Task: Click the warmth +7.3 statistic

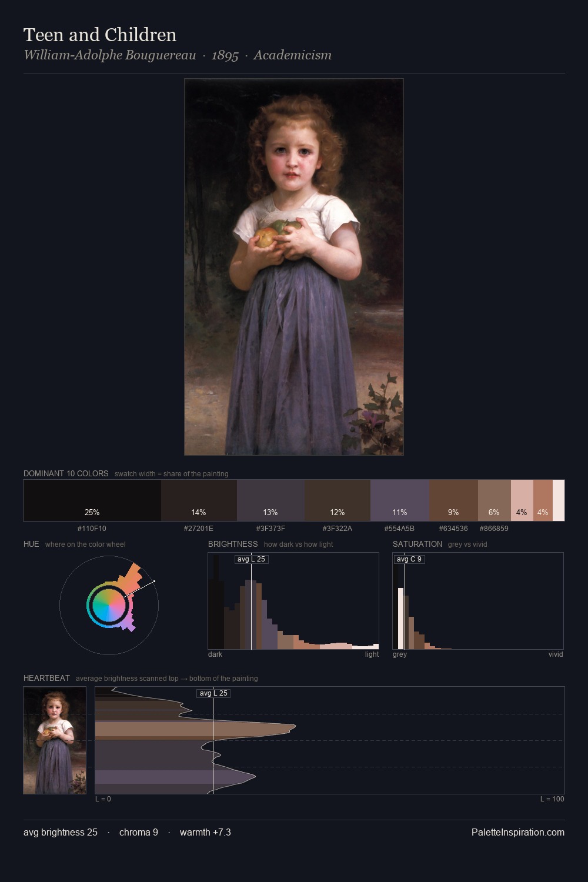Action: [205, 832]
